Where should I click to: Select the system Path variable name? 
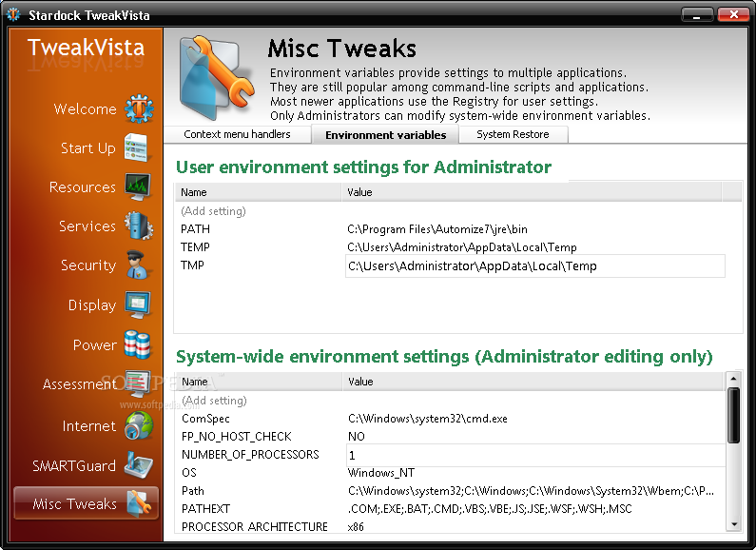click(193, 491)
